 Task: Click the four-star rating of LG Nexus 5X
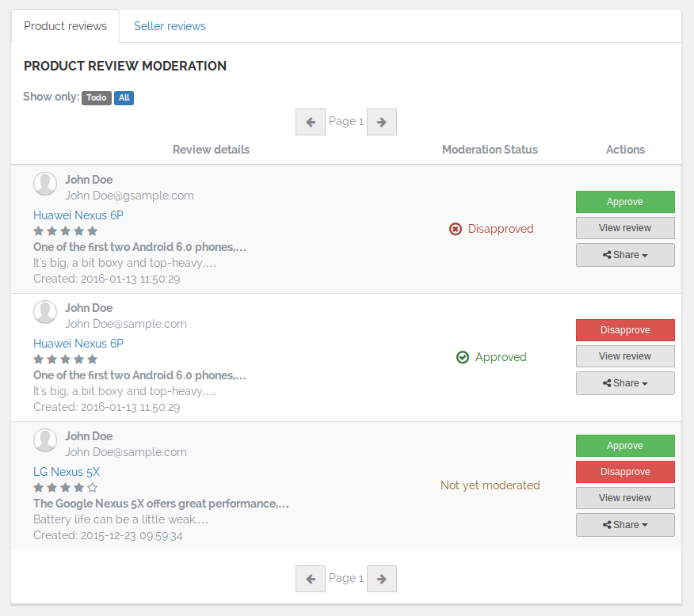[x=66, y=487]
